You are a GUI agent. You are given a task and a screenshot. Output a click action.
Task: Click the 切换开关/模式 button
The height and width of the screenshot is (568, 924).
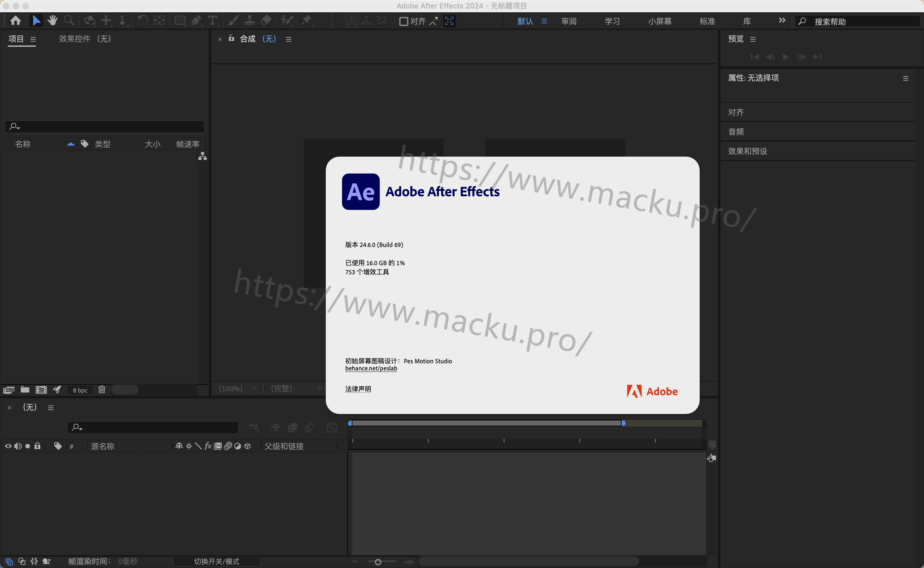coord(217,561)
